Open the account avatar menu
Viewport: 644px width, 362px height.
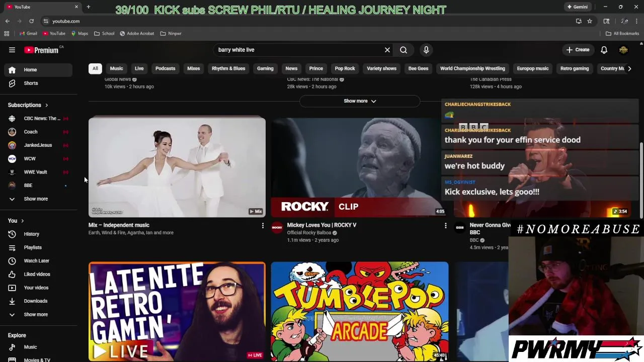pyautogui.click(x=623, y=50)
